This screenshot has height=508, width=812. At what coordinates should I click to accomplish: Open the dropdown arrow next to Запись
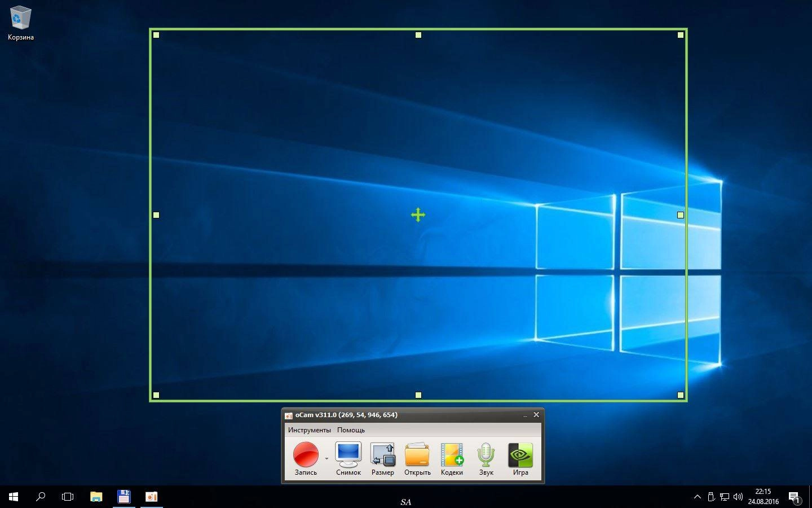[x=326, y=458]
